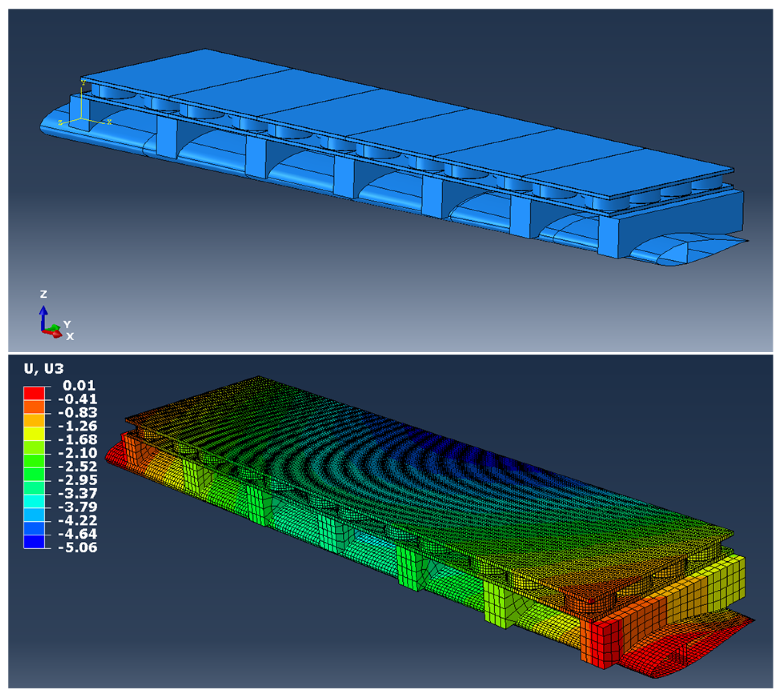The height and width of the screenshot is (700, 781).
Task: Click the legend value -1.26
Action: [77, 426]
